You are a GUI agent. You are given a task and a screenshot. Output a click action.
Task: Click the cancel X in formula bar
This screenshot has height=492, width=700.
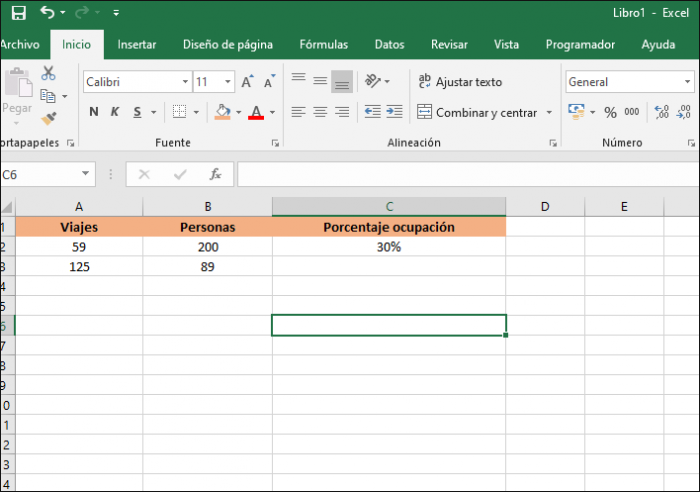pyautogui.click(x=144, y=174)
